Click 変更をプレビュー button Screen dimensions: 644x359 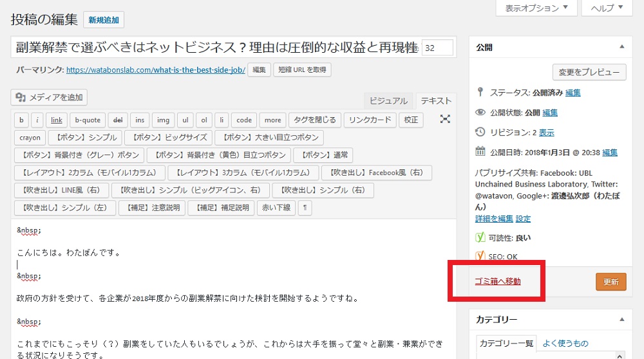tap(589, 72)
